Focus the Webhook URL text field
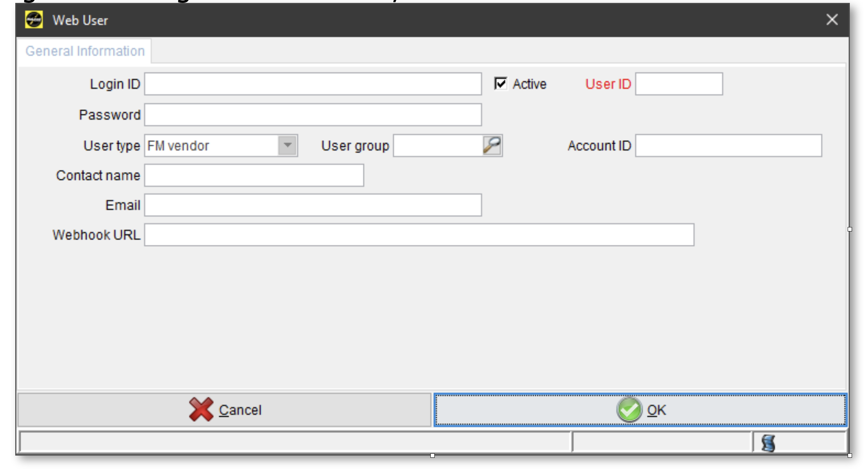Viewport: 868px width, 473px height. click(x=419, y=235)
